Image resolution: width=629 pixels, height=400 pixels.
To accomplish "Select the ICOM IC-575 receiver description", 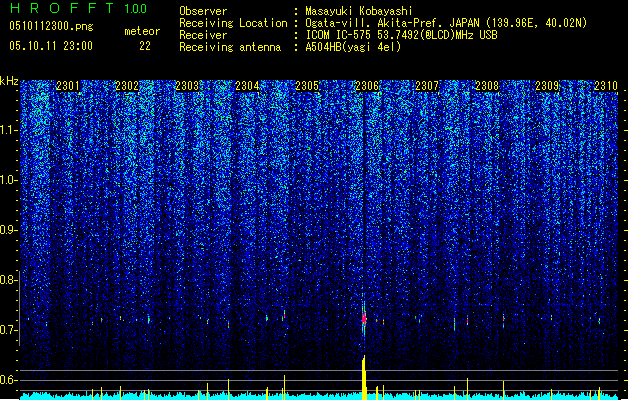I will (x=402, y=35).
